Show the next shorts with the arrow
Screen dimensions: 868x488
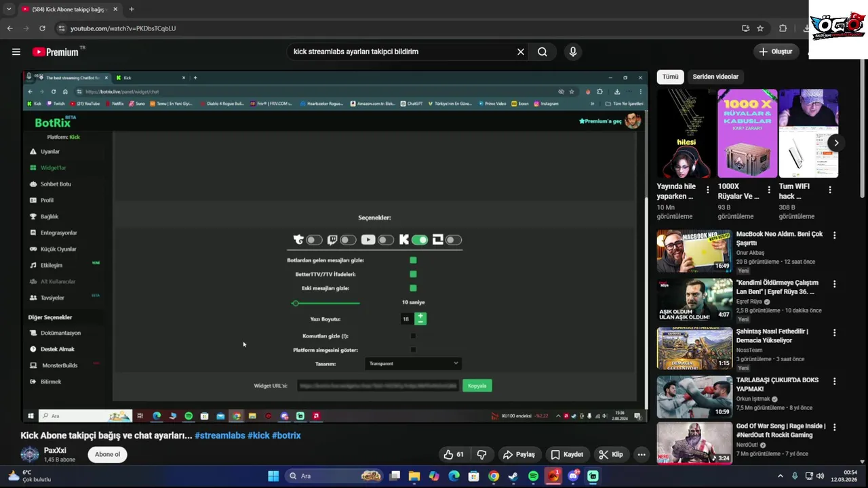pyautogui.click(x=836, y=142)
